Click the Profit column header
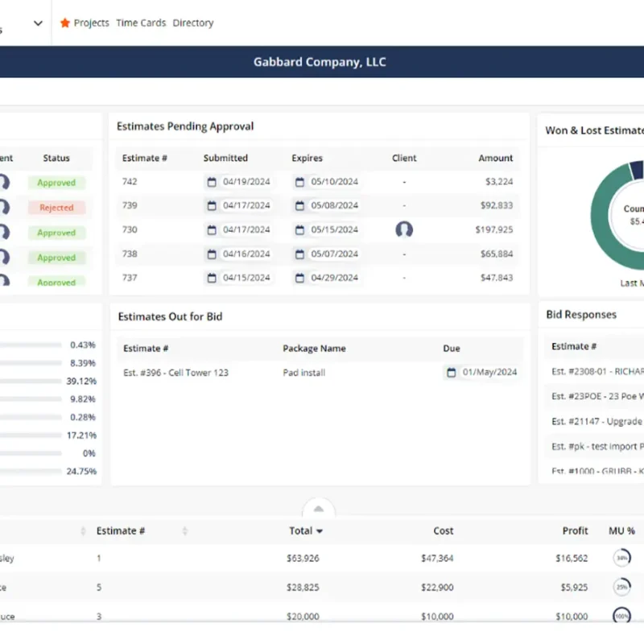 (575, 531)
